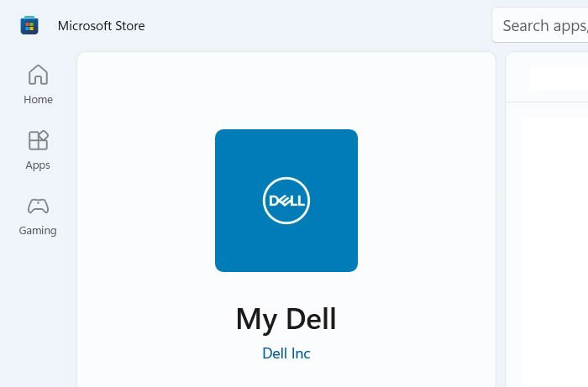Viewport: 588px width, 387px height.
Task: Click the My Dell app title
Action: coord(286,319)
